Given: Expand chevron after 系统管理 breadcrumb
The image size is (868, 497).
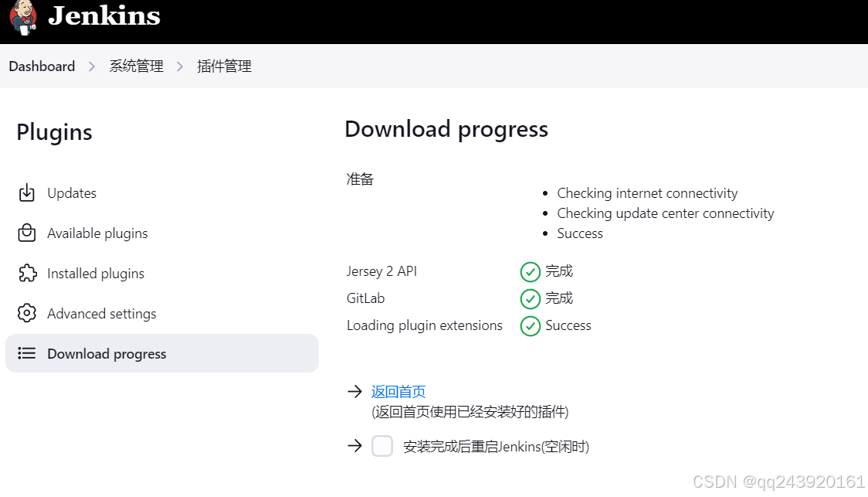Looking at the screenshot, I should click(180, 66).
